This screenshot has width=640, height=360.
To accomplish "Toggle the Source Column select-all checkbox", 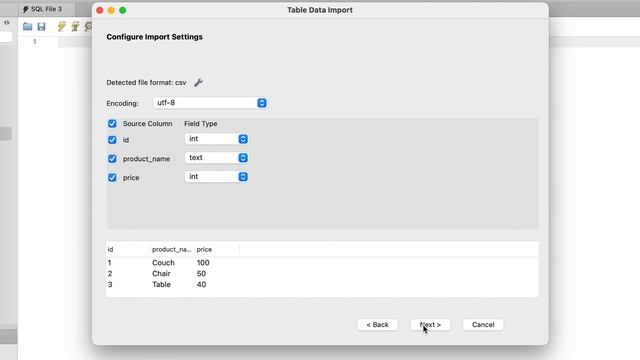I will point(112,123).
